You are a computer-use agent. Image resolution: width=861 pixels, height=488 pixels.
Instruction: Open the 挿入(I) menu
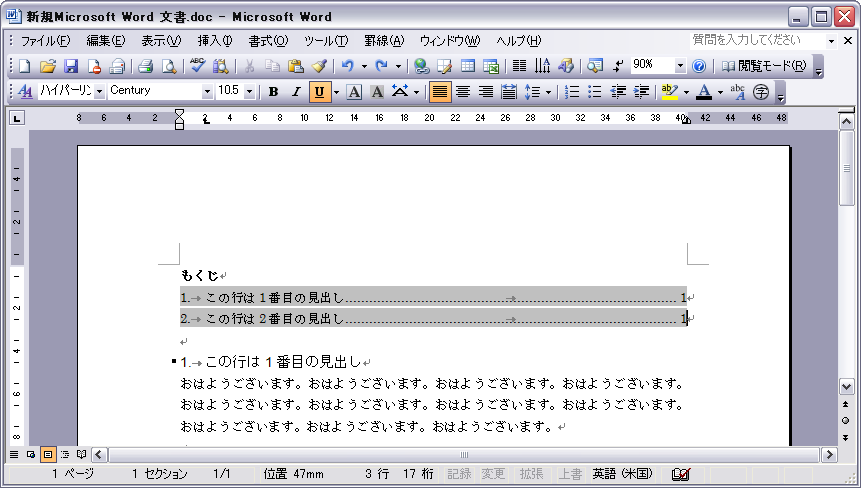tap(215, 41)
